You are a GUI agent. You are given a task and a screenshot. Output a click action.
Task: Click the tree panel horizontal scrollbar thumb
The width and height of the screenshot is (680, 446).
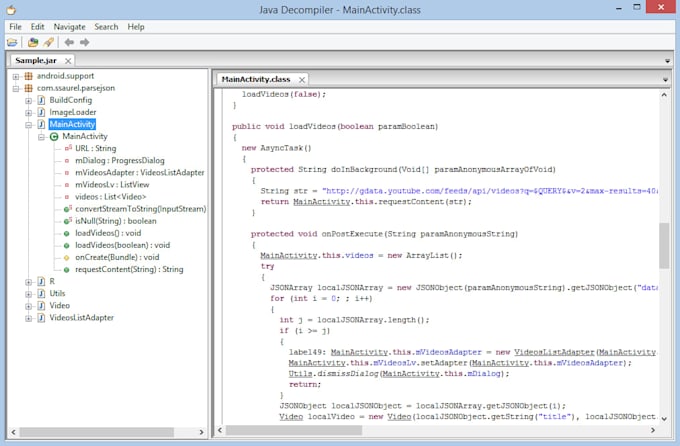(x=96, y=432)
